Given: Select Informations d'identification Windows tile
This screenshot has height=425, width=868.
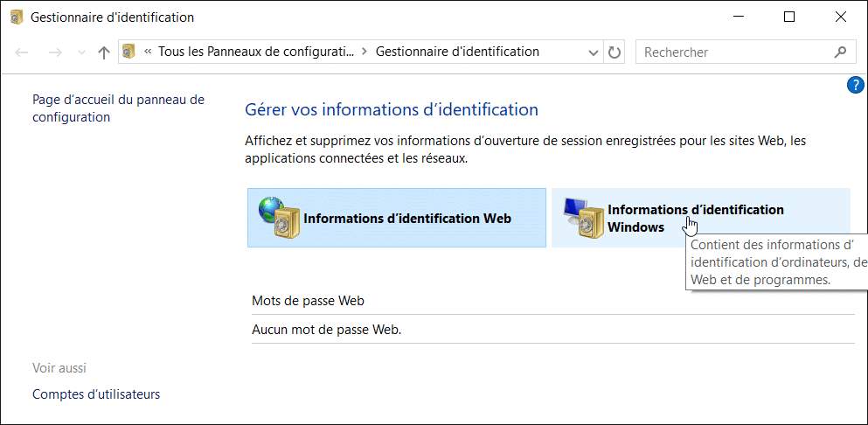Looking at the screenshot, I should [x=700, y=218].
